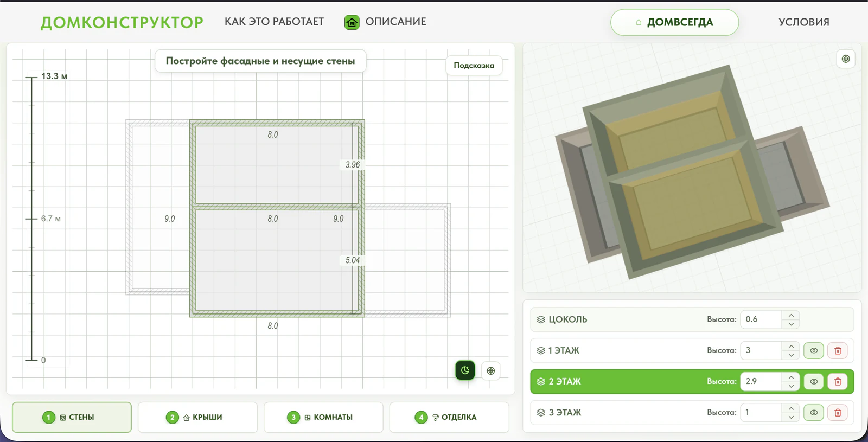Toggle dark mode moon icon
Viewport: 868px width, 442px height.
[x=465, y=370]
